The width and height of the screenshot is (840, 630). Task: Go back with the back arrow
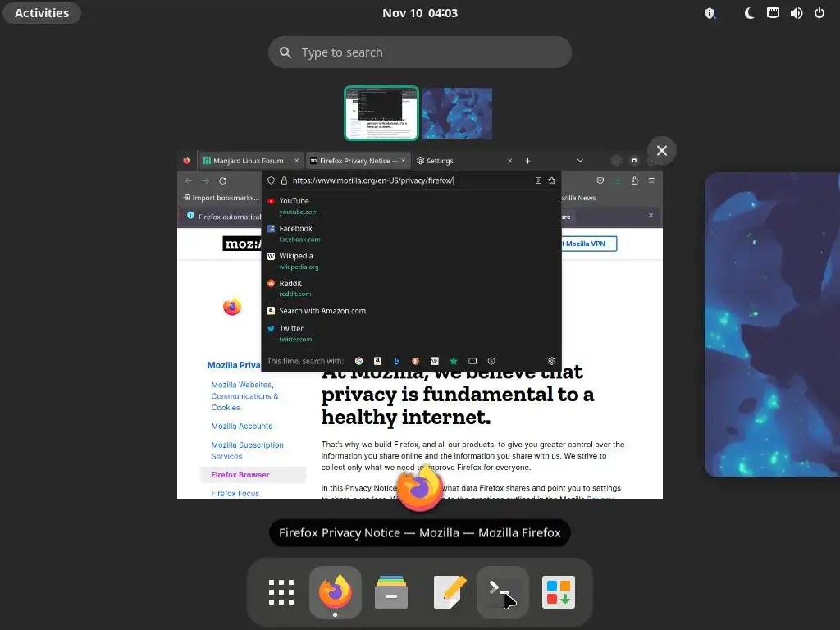coord(188,180)
